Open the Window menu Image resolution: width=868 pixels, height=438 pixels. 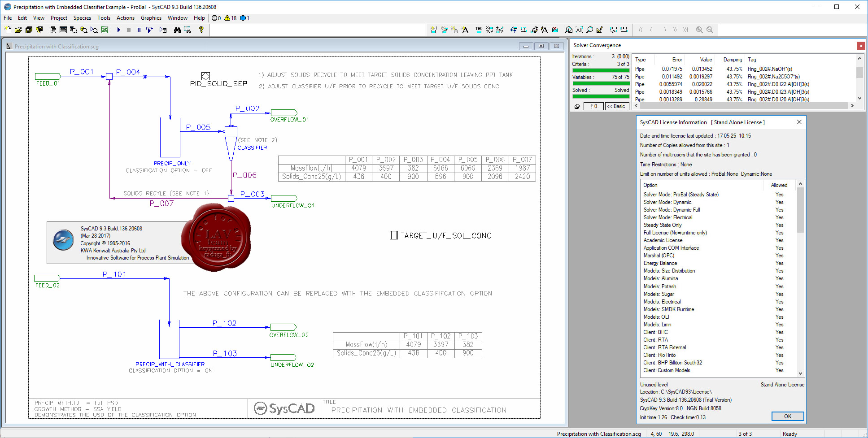click(x=178, y=18)
